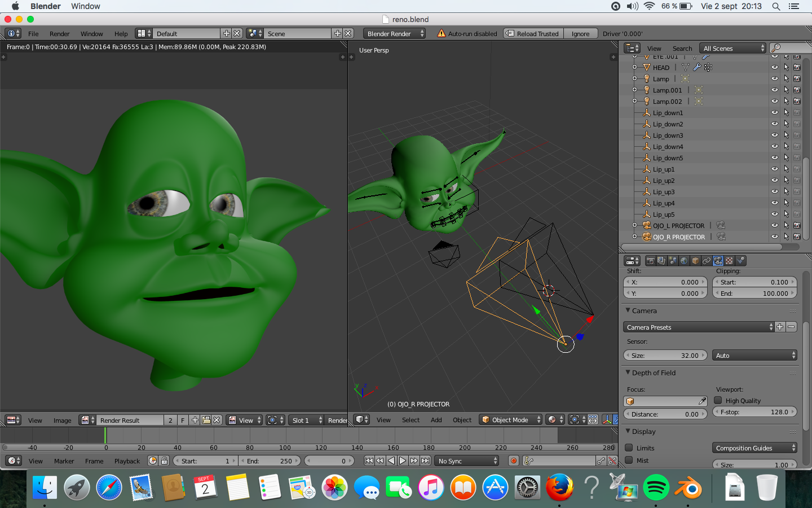Hide the Lamp object with eye icon
This screenshot has height=508, width=812.
pyautogui.click(x=775, y=78)
